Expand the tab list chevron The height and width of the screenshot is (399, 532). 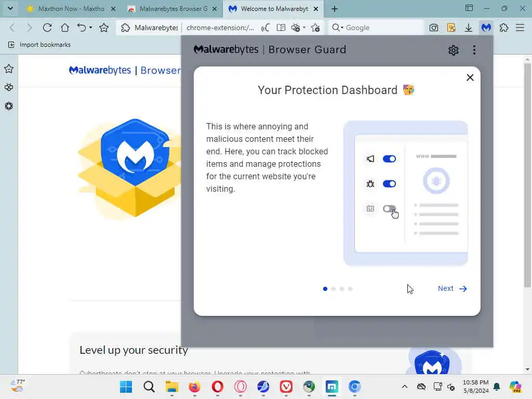coord(10,8)
